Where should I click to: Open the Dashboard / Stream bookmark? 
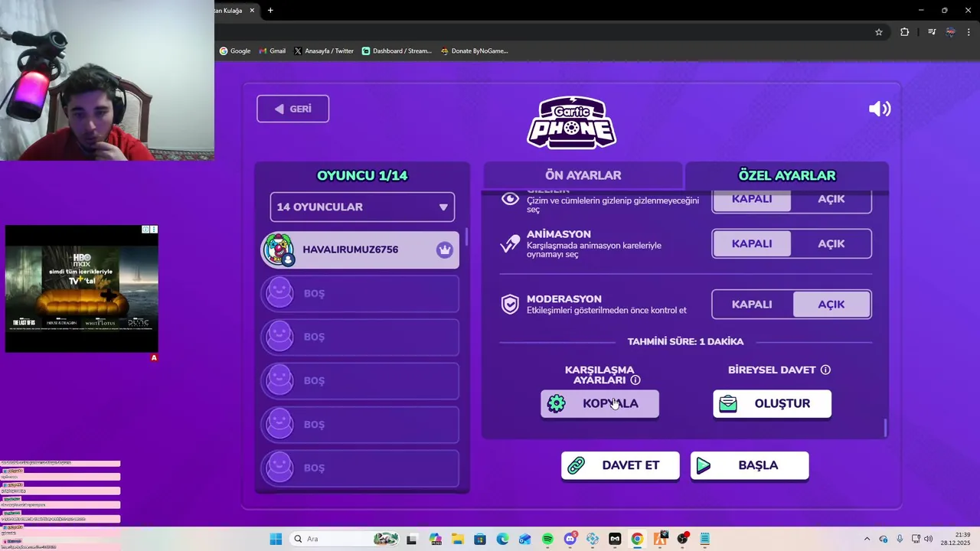click(397, 51)
